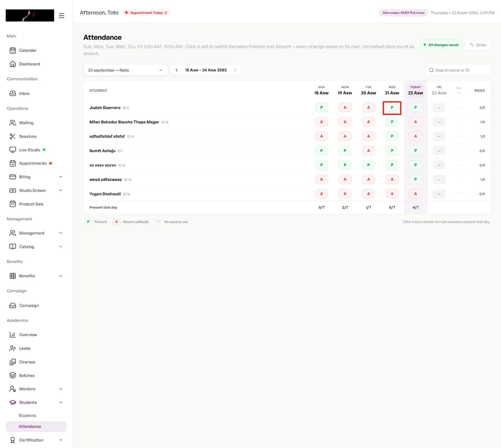Toggle Milan Bahadur's Wednesday 21 Asw attendance
501x448 pixels.
(x=392, y=122)
